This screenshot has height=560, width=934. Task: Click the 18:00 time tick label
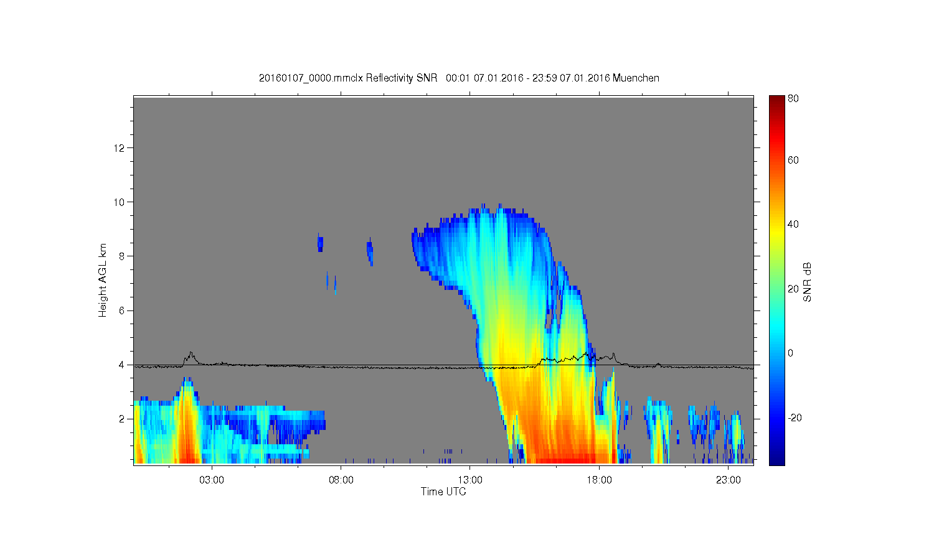[x=599, y=480]
